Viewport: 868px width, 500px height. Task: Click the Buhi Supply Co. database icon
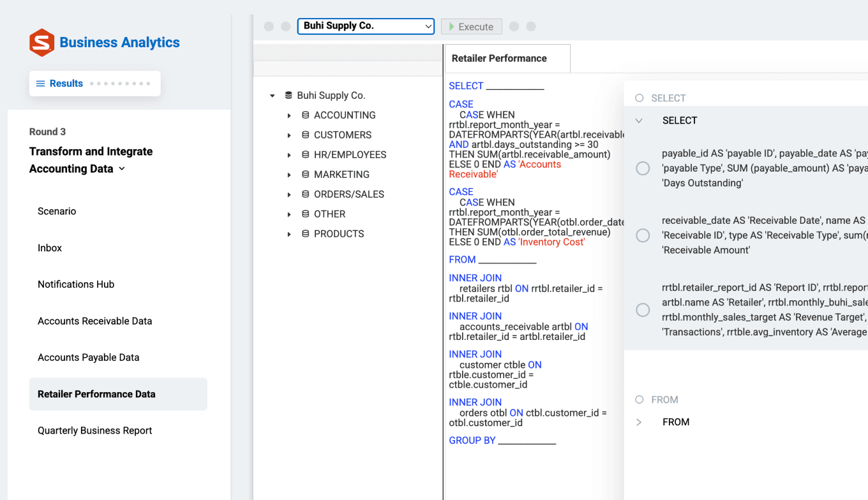(x=288, y=96)
